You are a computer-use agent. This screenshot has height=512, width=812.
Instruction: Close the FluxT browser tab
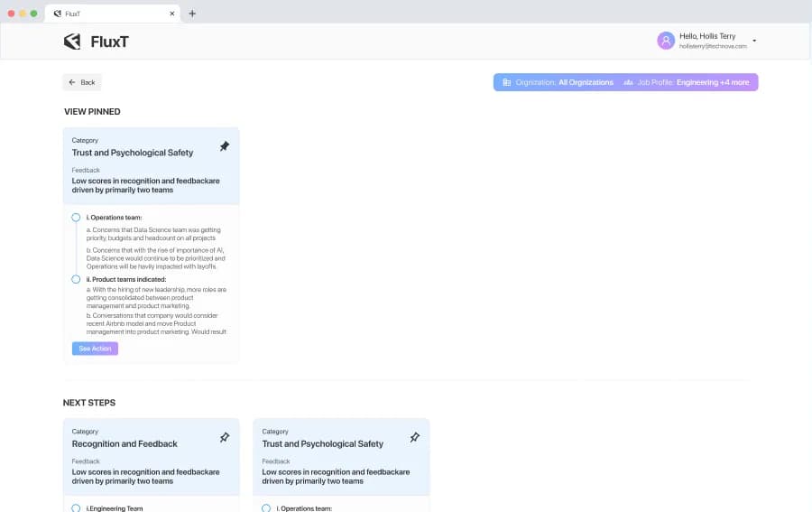(172, 14)
